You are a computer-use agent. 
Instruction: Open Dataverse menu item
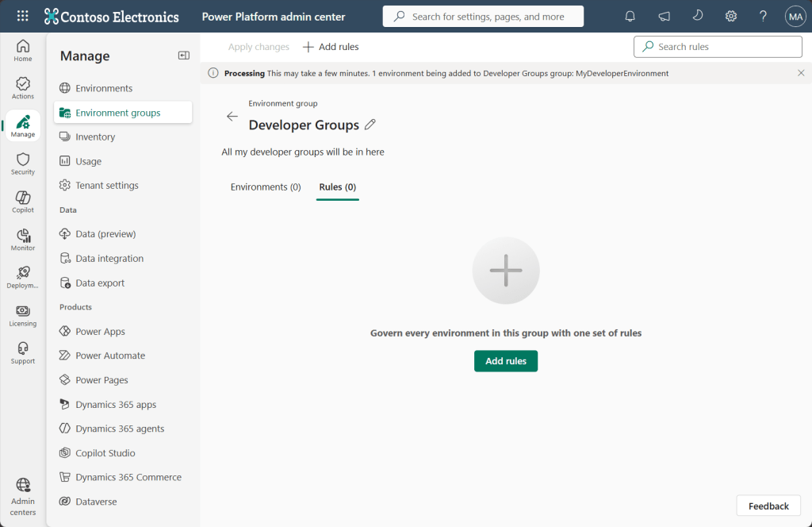[123, 502]
